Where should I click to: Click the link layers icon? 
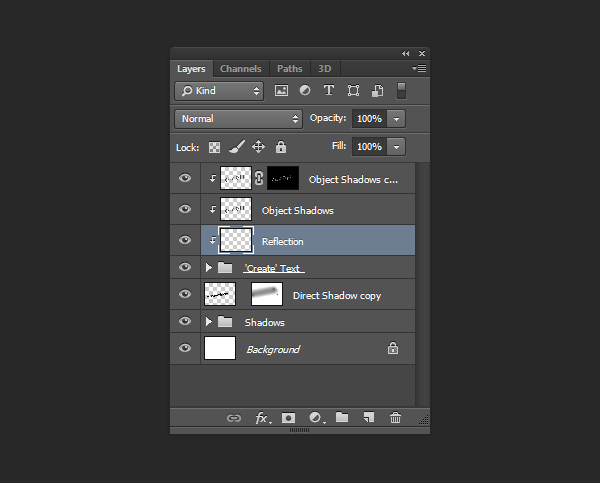coord(234,418)
